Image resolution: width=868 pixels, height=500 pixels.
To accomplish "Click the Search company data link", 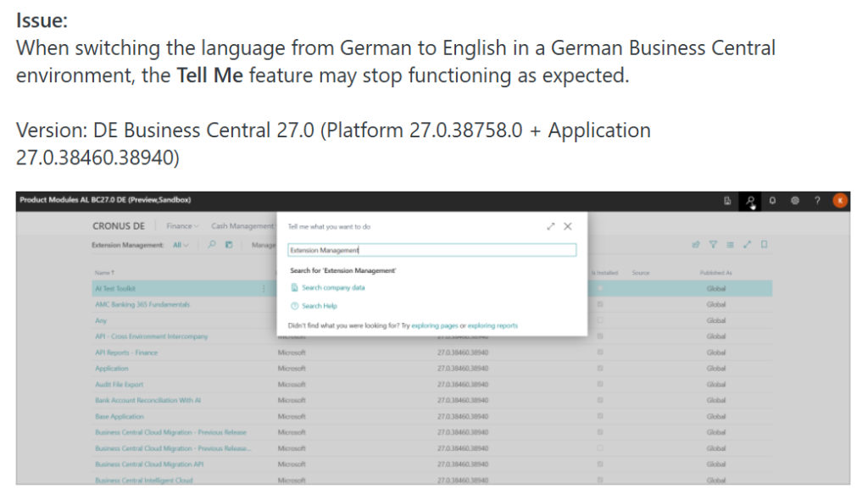I will coord(332,288).
